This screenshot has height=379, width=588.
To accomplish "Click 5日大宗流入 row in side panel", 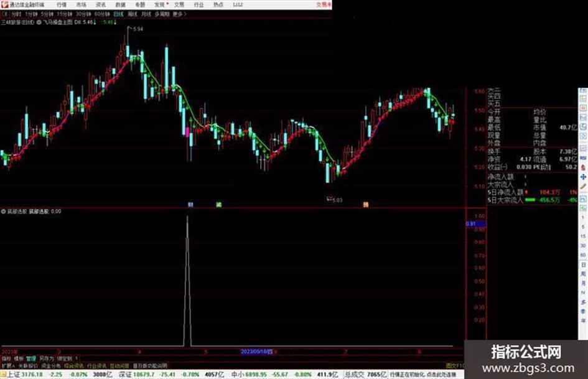I will [x=532, y=200].
